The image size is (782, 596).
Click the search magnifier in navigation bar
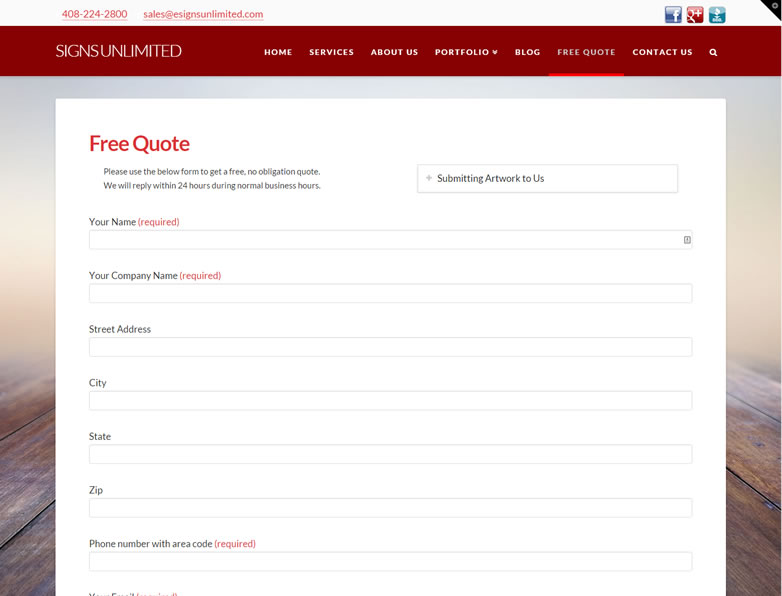[713, 52]
